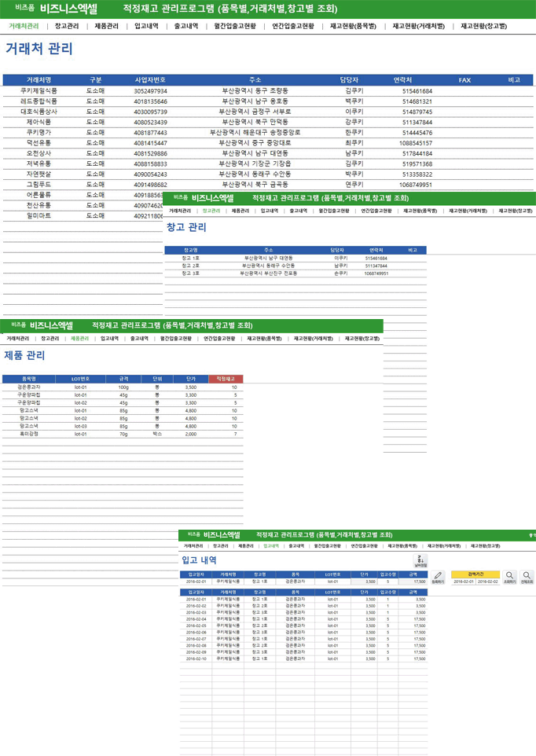536x756 pixels.
Task: Click contact person 최쿠키
Action: [354, 143]
